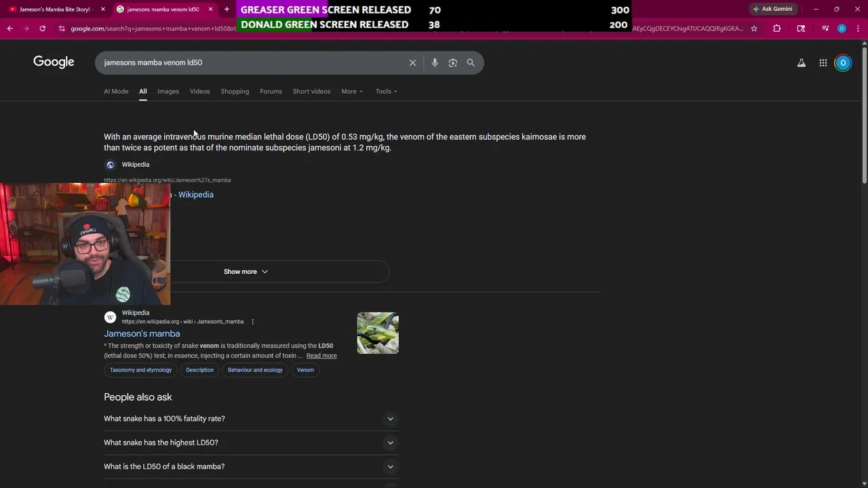The image size is (868, 488).
Task: Open the Tools dropdown
Action: pyautogui.click(x=387, y=91)
